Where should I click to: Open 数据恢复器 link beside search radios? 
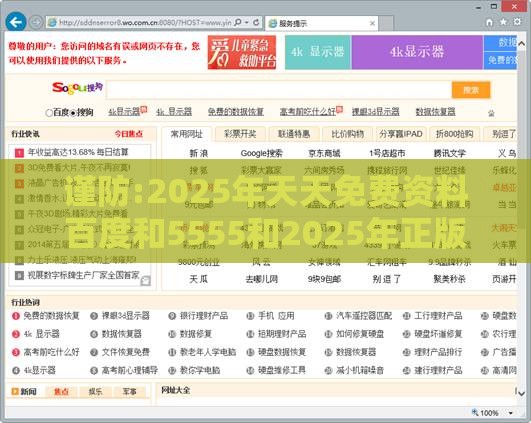tap(436, 111)
